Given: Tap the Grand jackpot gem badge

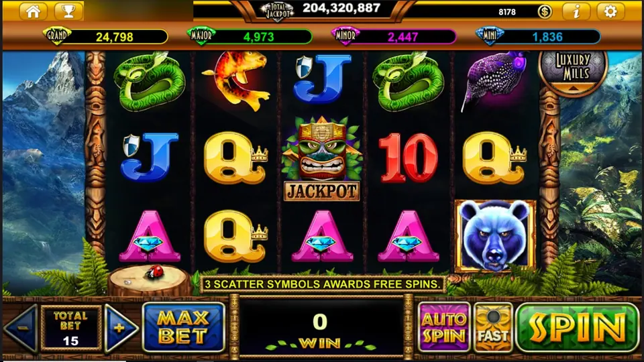Looking at the screenshot, I should 56,36.
